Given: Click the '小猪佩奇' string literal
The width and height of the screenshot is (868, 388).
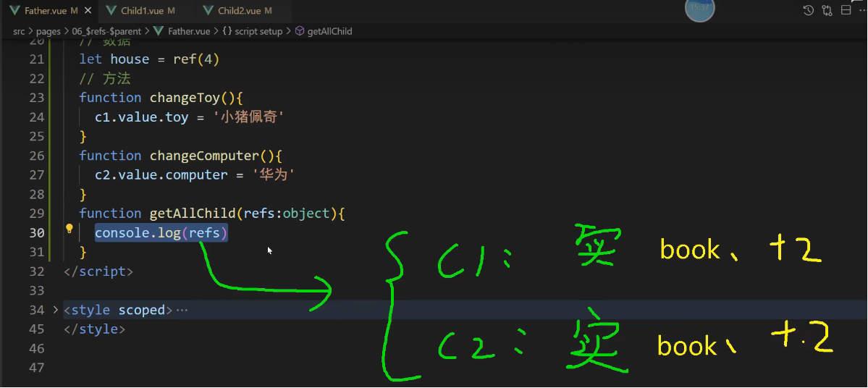Looking at the screenshot, I should tap(248, 117).
